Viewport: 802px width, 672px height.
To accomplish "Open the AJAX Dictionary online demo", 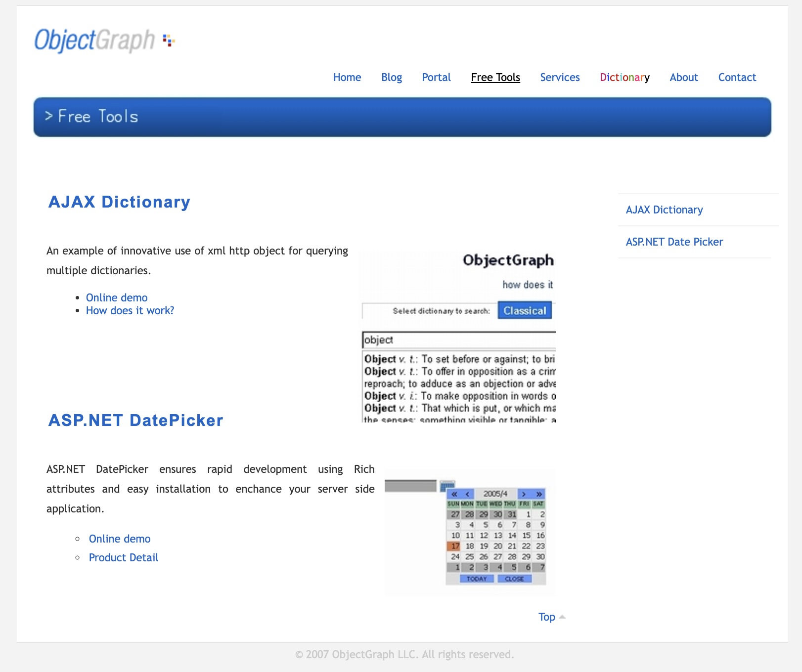I will point(117,297).
